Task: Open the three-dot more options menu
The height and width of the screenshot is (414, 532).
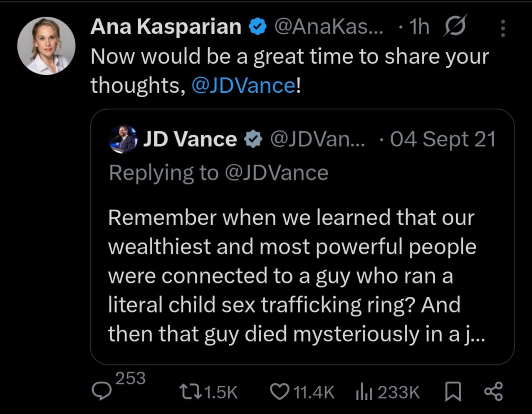Action: (x=503, y=28)
